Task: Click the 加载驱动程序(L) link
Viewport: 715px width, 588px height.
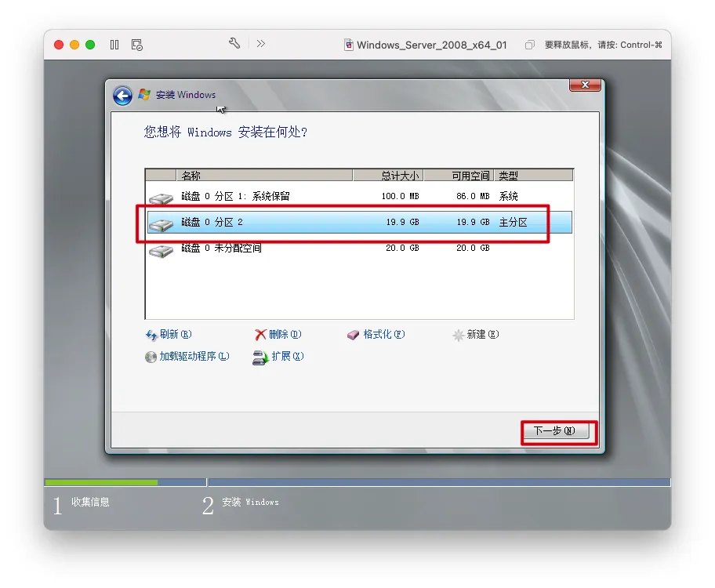Action: 194,356
